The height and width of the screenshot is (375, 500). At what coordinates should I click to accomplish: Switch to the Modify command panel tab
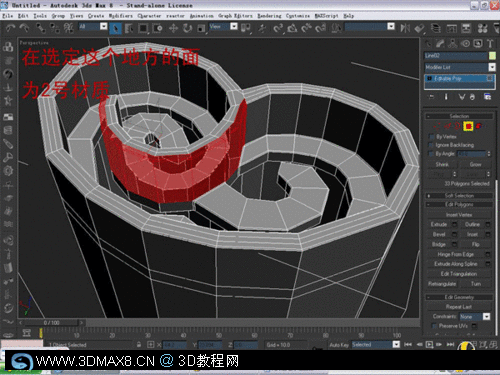440,44
